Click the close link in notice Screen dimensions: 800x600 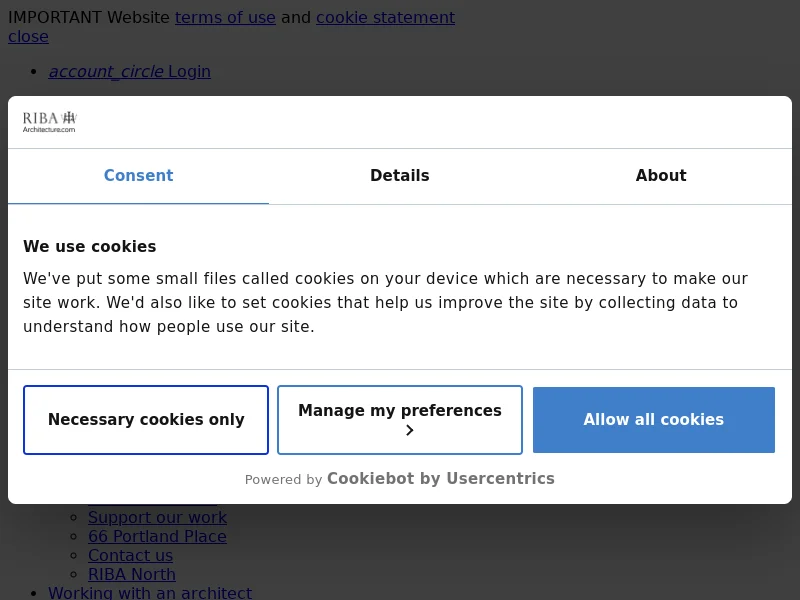coord(28,37)
